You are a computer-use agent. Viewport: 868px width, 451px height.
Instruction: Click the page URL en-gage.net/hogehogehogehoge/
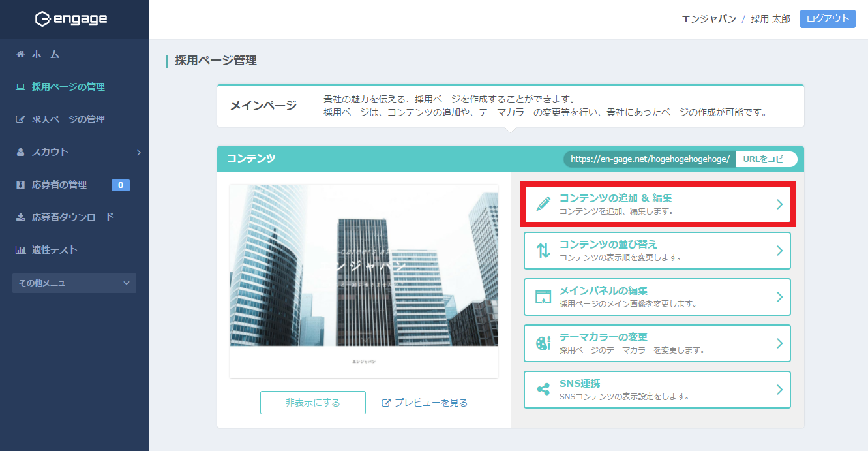(x=650, y=159)
